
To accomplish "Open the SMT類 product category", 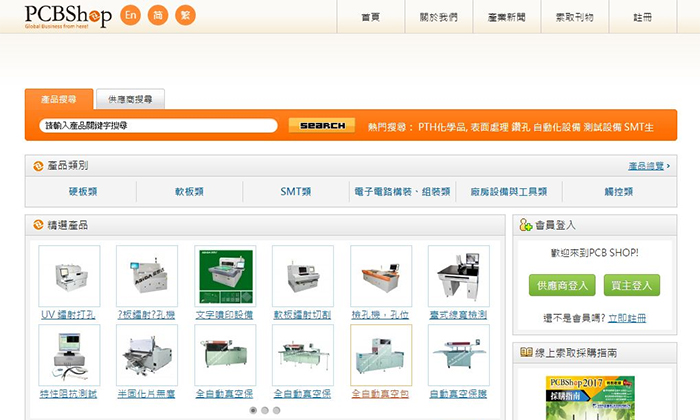I will point(295,191).
